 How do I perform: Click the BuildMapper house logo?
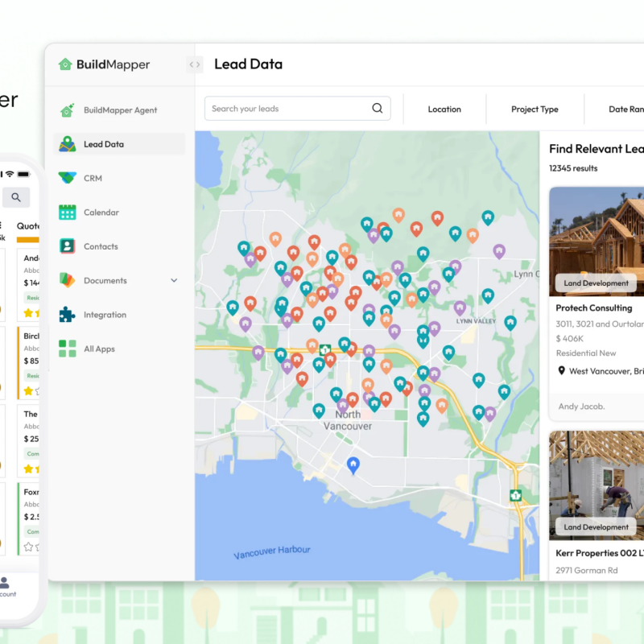[65, 64]
